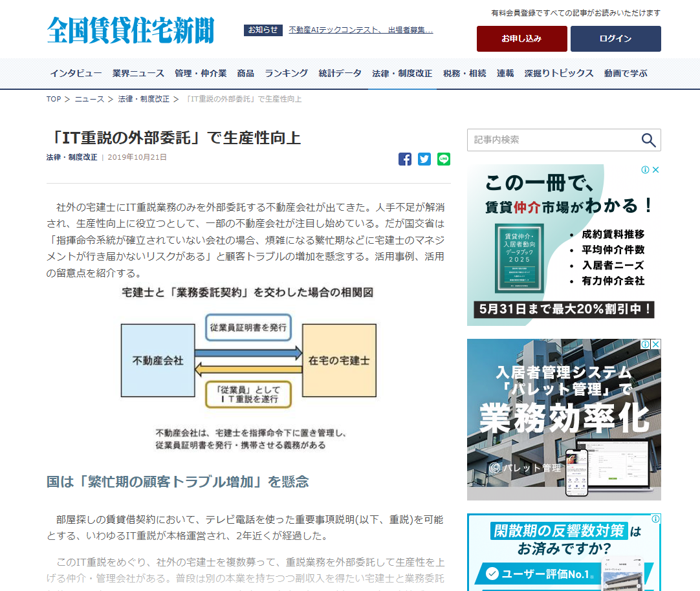This screenshot has height=591, width=700.
Task: Close the data book ad
Action: click(655, 170)
